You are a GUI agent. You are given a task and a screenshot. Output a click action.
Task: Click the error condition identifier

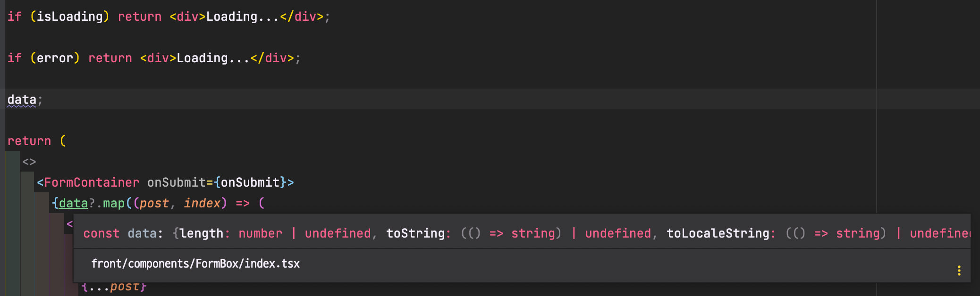pyautogui.click(x=55, y=58)
